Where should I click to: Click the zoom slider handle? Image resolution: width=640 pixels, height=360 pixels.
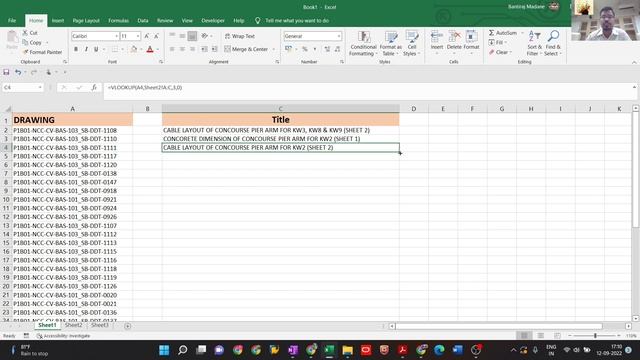coord(595,336)
